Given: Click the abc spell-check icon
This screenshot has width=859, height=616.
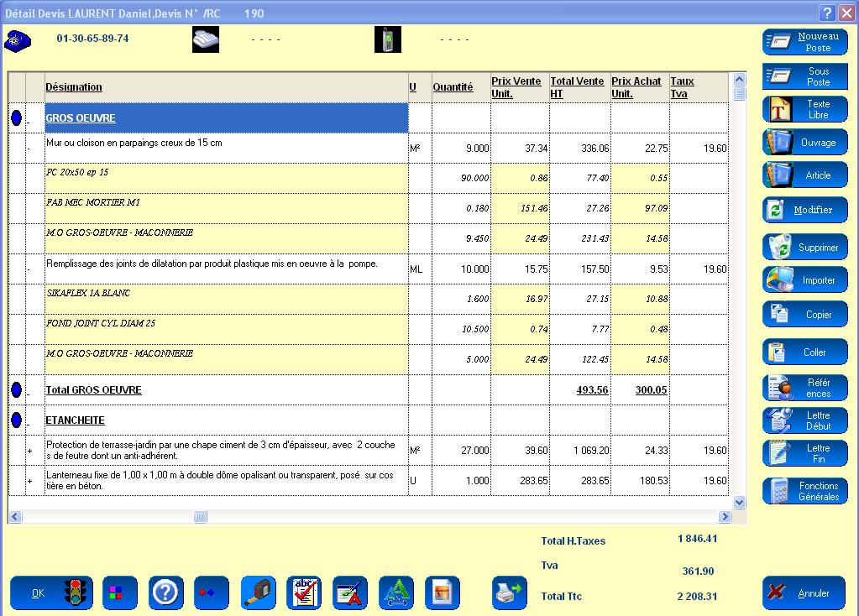Looking at the screenshot, I should [303, 593].
